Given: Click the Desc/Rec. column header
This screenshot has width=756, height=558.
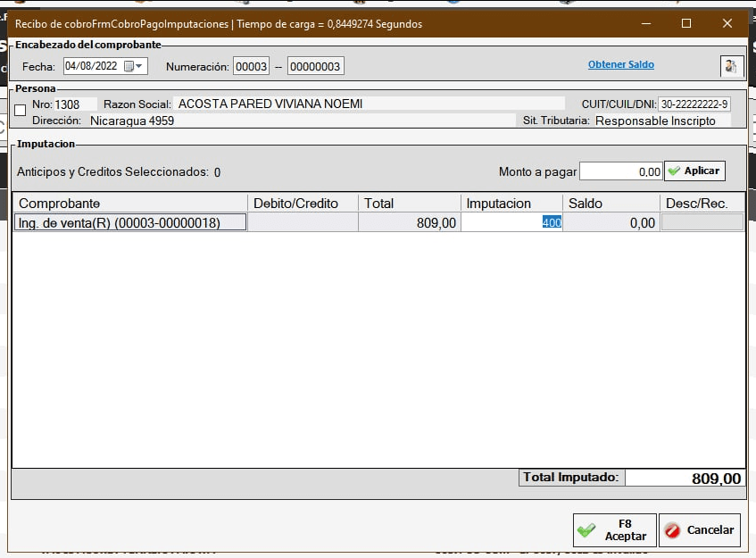Looking at the screenshot, I should coord(702,204).
